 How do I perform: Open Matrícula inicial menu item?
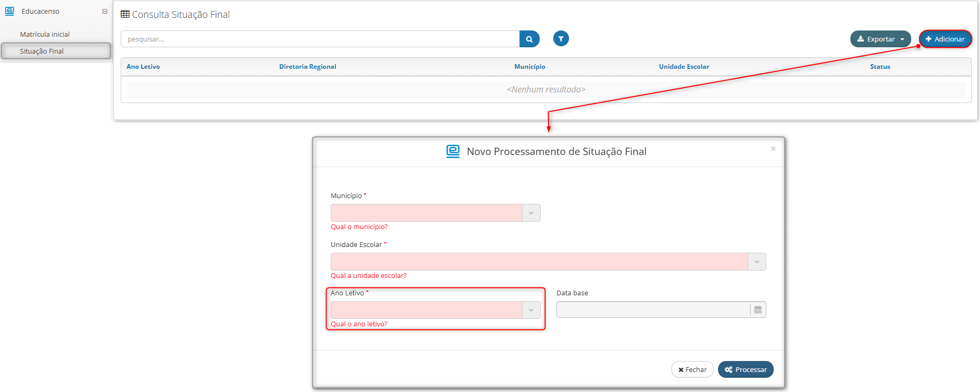coord(45,34)
